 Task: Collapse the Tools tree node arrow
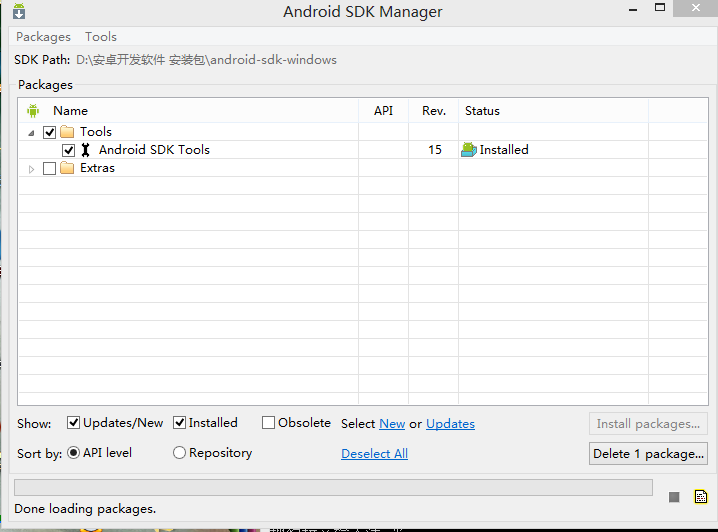31,133
